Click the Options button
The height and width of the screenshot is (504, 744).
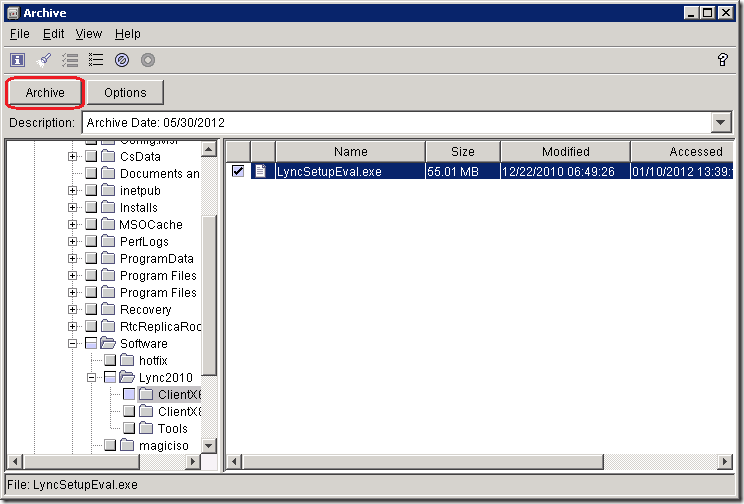pos(125,93)
